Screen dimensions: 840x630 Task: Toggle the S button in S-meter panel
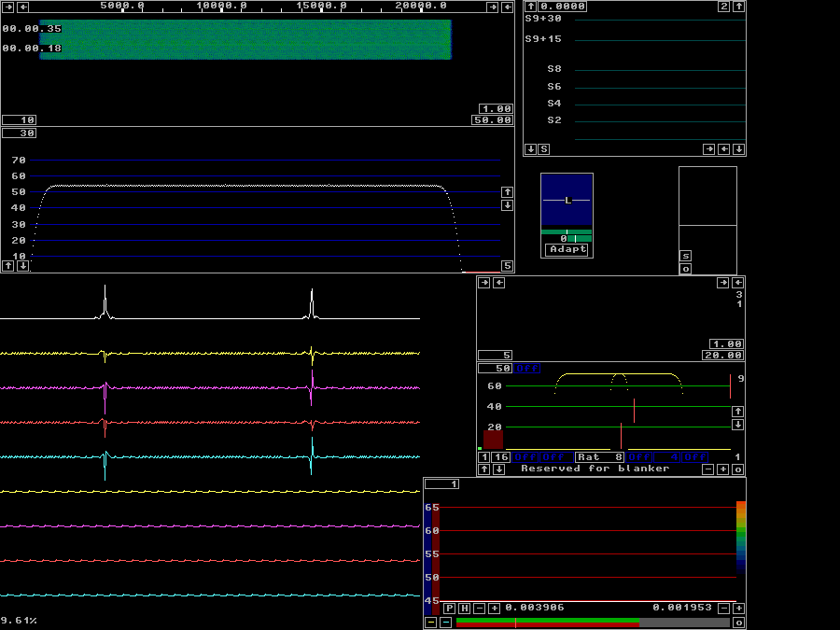click(544, 149)
